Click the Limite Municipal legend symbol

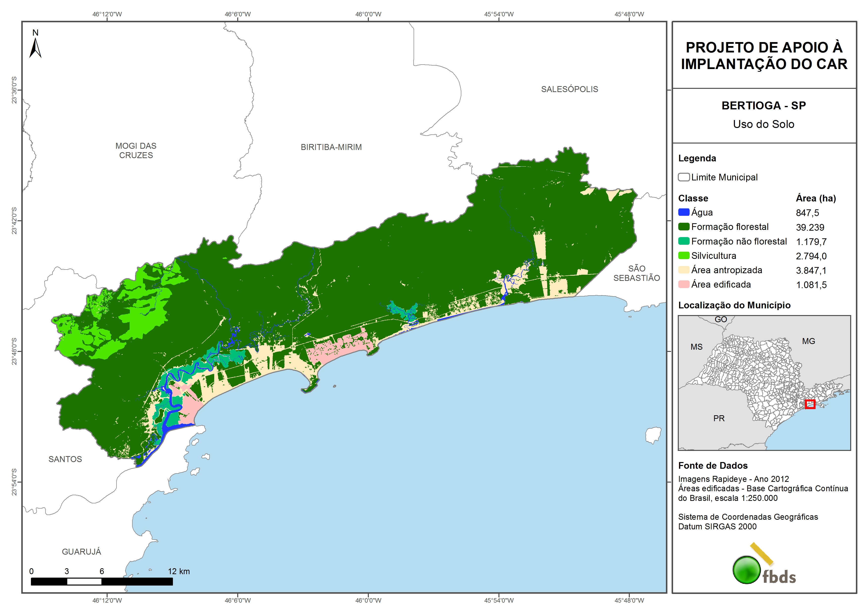[683, 177]
